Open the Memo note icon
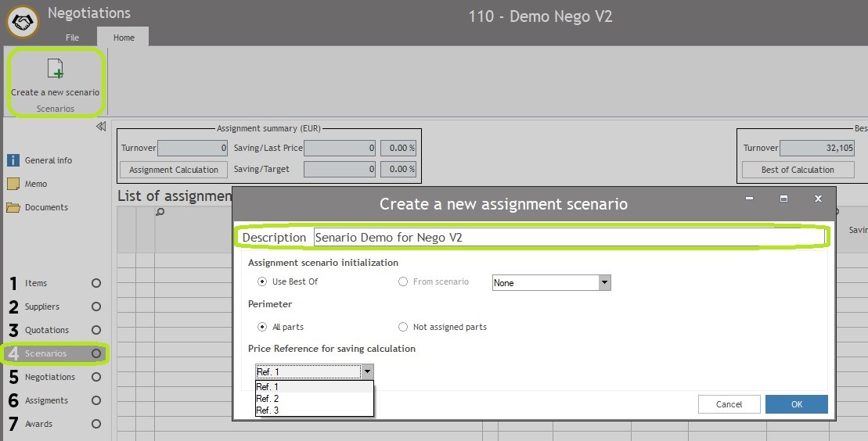868x441 pixels. tap(13, 184)
